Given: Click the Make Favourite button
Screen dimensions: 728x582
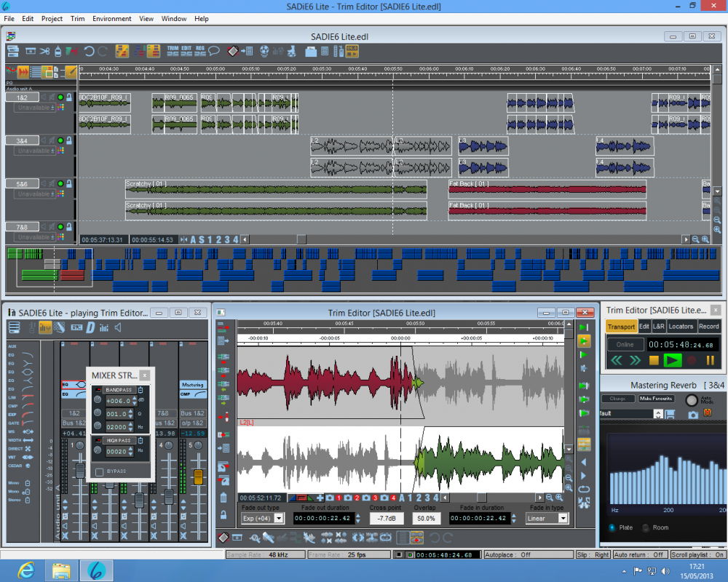Looking at the screenshot, I should click(x=656, y=398).
